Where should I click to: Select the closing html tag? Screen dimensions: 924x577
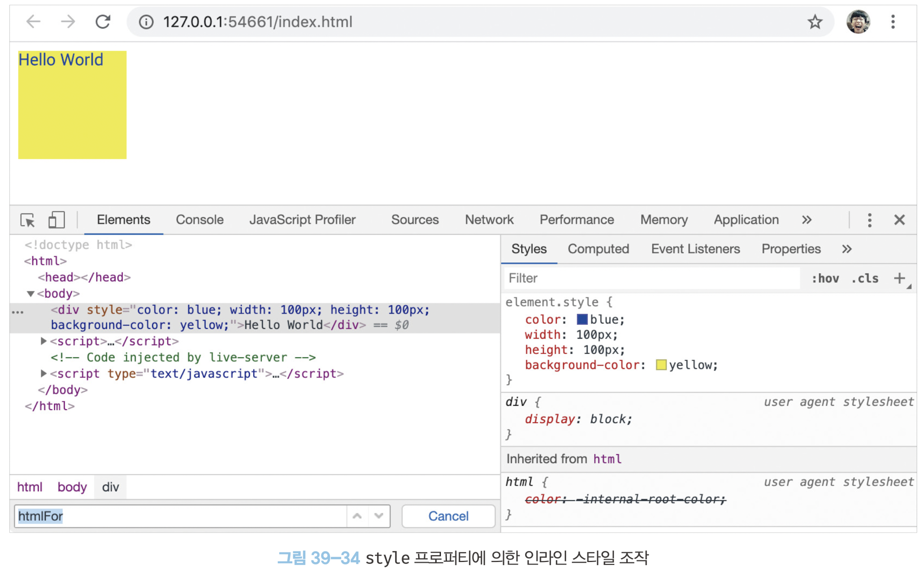click(x=50, y=407)
